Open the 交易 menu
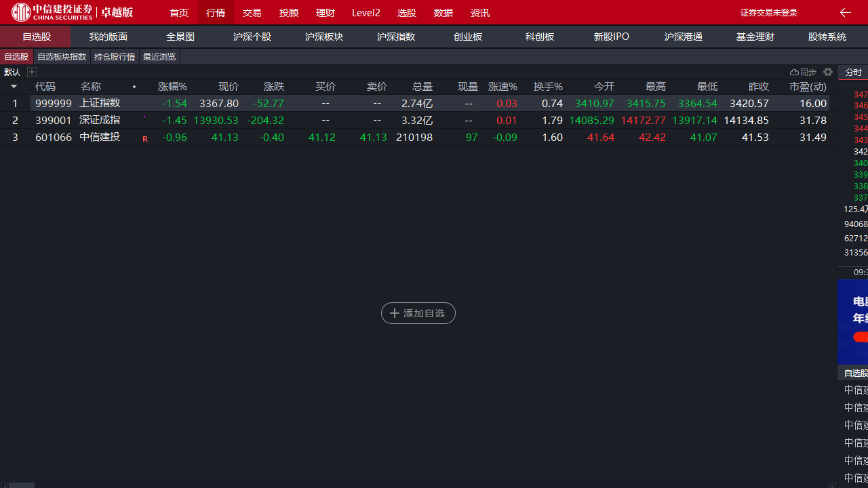Screen dimensions: 868x488 pyautogui.click(x=252, y=13)
